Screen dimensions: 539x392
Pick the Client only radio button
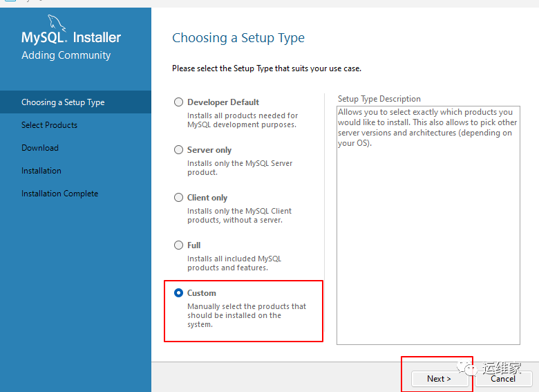pos(179,197)
